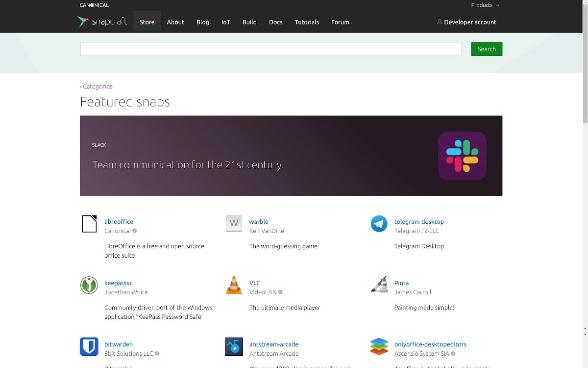588x368 pixels.
Task: Click the warble W icon
Action: coord(234,224)
